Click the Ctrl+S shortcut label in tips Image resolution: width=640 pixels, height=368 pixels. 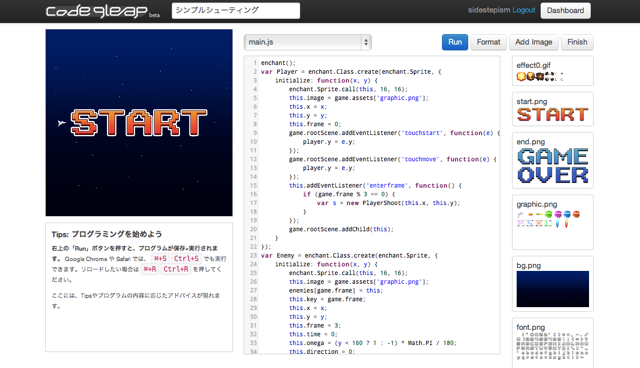[x=186, y=259]
